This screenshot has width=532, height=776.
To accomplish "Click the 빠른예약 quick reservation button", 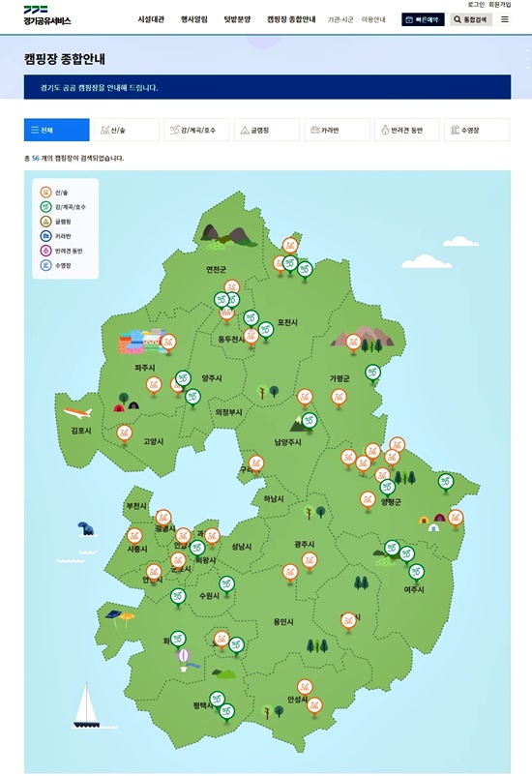I will (423, 19).
